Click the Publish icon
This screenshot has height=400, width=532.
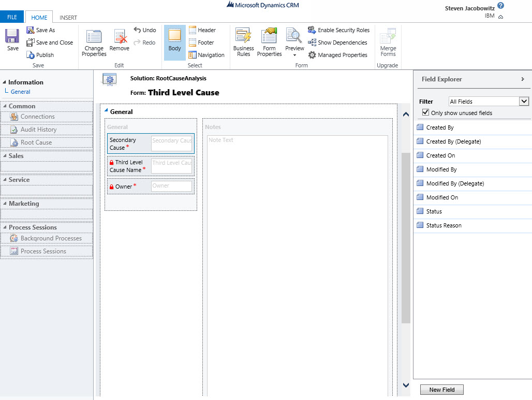pos(31,55)
